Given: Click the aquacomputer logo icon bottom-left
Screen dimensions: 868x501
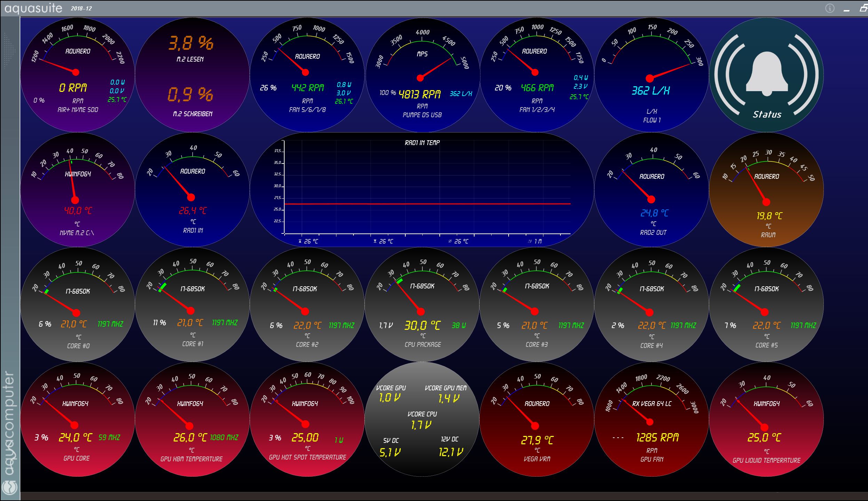Looking at the screenshot, I should click(x=9, y=487).
